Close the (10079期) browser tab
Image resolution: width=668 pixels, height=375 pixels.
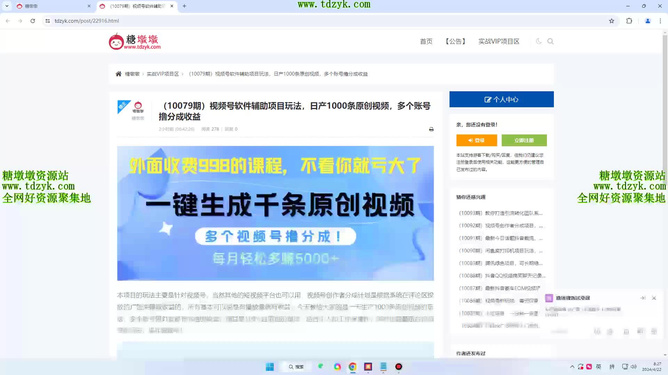click(x=172, y=6)
